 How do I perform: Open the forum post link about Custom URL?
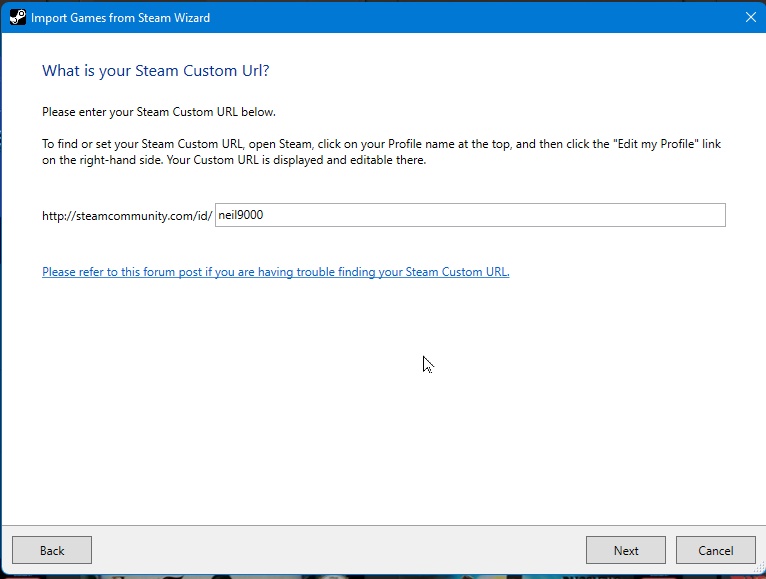pyautogui.click(x=276, y=272)
